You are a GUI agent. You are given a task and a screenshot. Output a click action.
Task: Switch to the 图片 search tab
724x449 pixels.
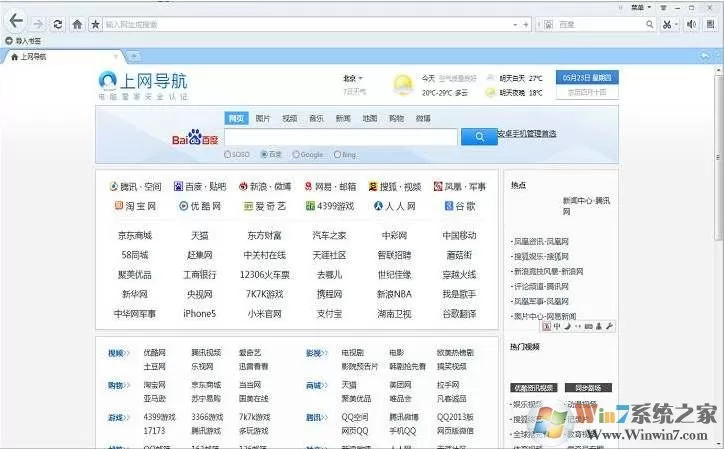263,119
